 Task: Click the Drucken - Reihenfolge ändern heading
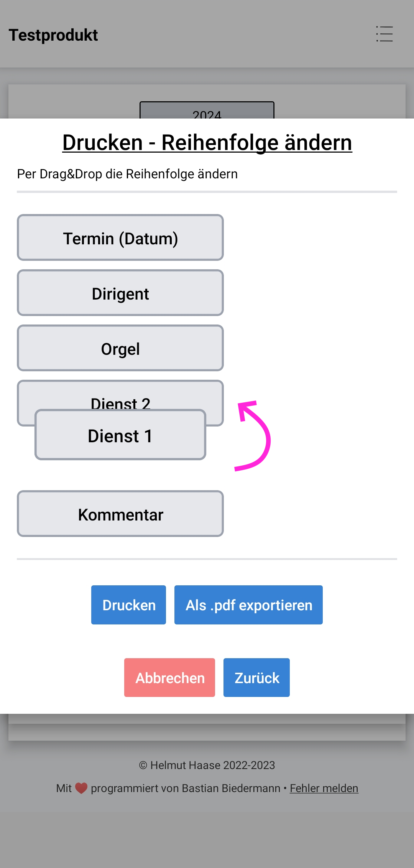tap(207, 143)
